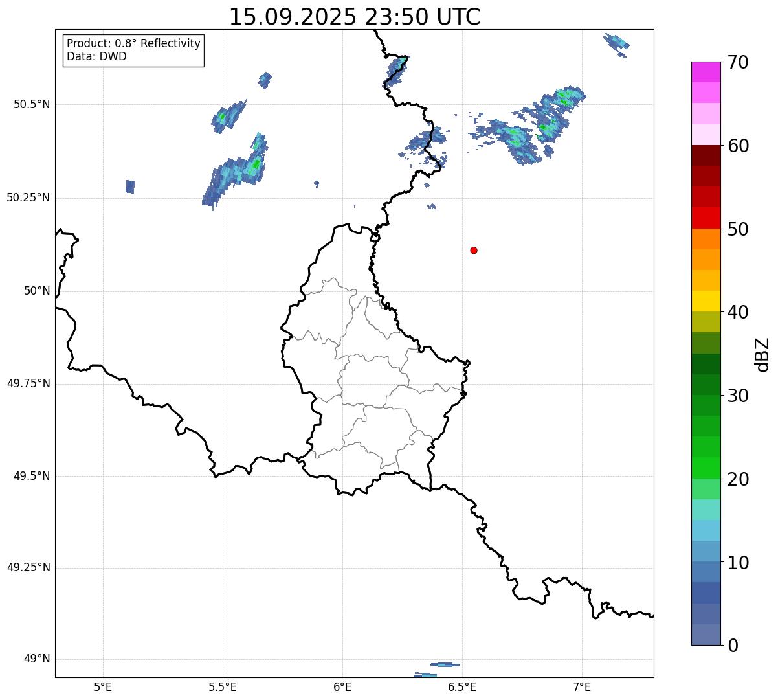778x700 pixels.
Task: Click the 'Product: 0.8° Reflectivity' label
Action: [x=134, y=43]
